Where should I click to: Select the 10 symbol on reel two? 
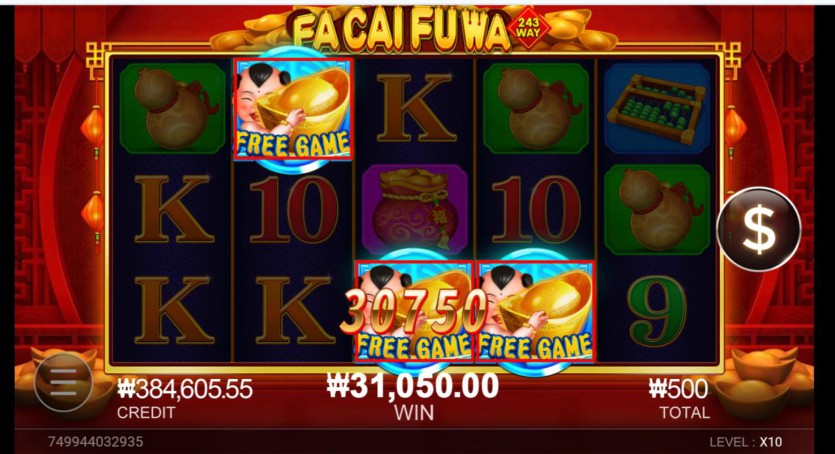click(x=293, y=210)
